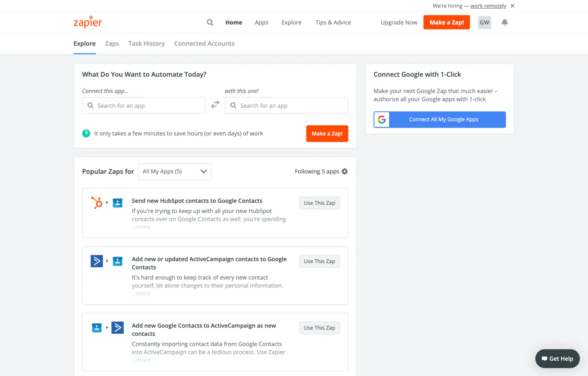Click the work remotely link
This screenshot has width=588, height=376.
pyautogui.click(x=488, y=6)
